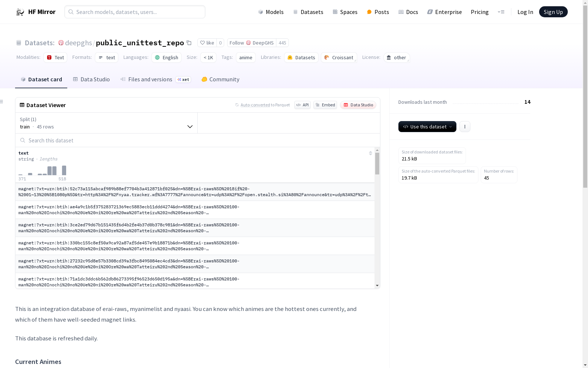Image resolution: width=588 pixels, height=368 pixels.
Task: Click the Search this dataset field
Action: (x=198, y=140)
